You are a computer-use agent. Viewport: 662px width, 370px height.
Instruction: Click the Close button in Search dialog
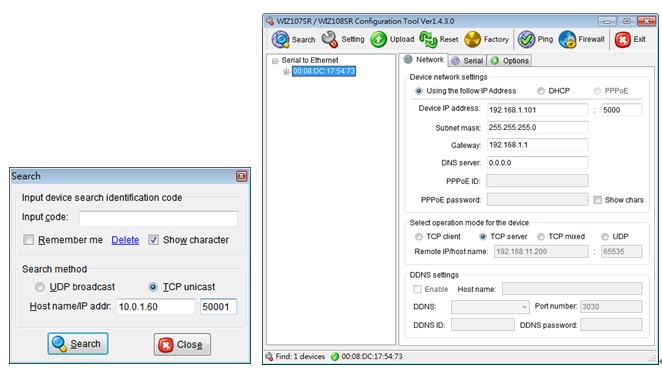pos(182,345)
